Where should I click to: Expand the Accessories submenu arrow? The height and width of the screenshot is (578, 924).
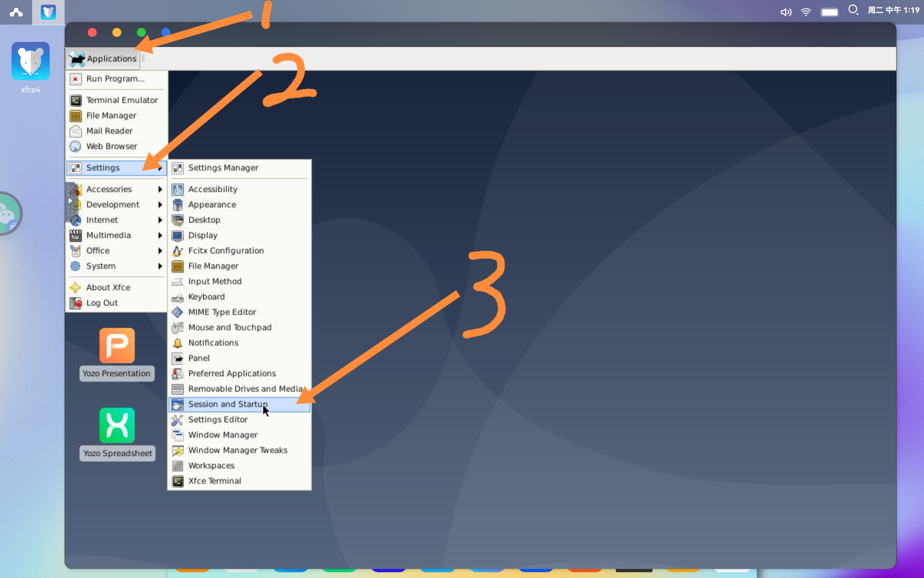(x=160, y=189)
